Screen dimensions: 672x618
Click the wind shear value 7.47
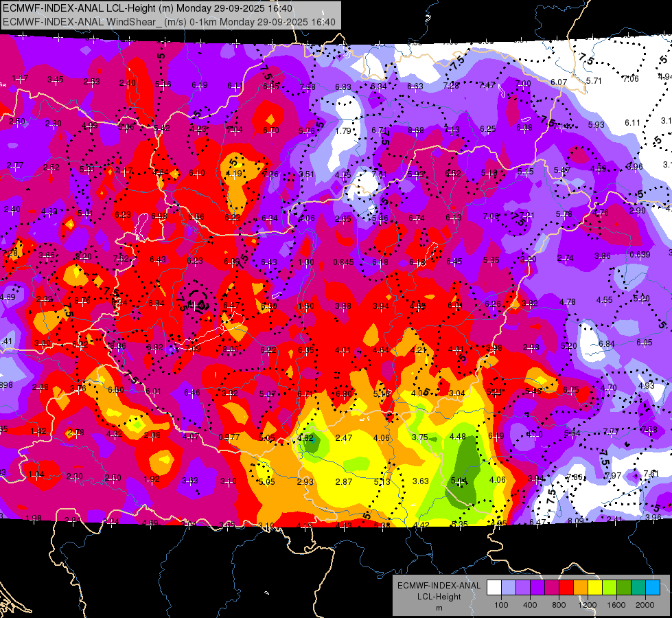[487, 85]
